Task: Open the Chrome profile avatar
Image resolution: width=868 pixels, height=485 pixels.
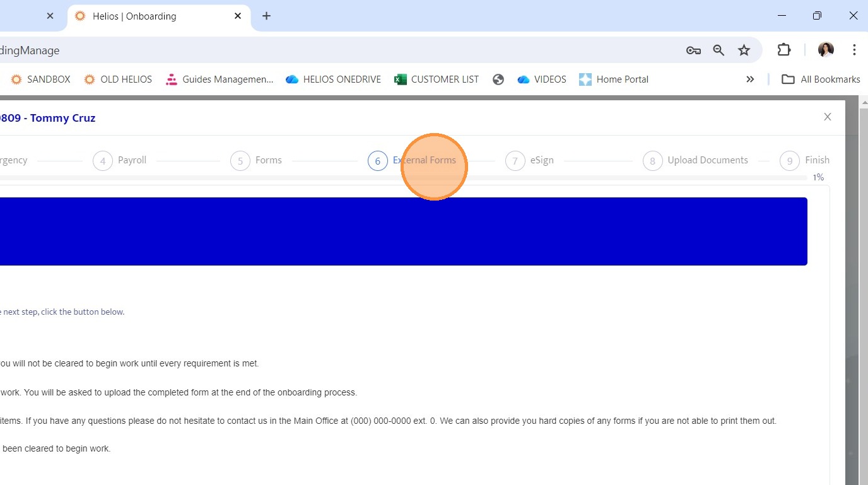Action: click(826, 50)
